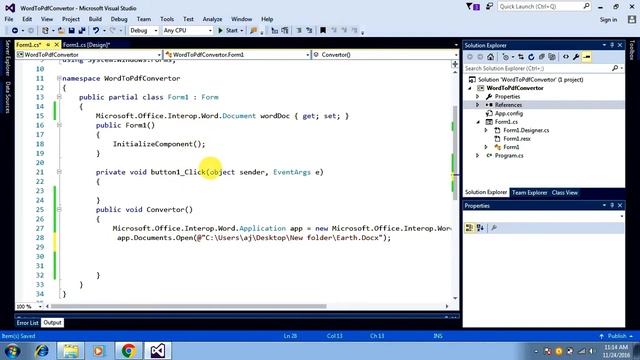Open the Debug menu
This screenshot has height=360, width=640.
pyautogui.click(x=119, y=19)
